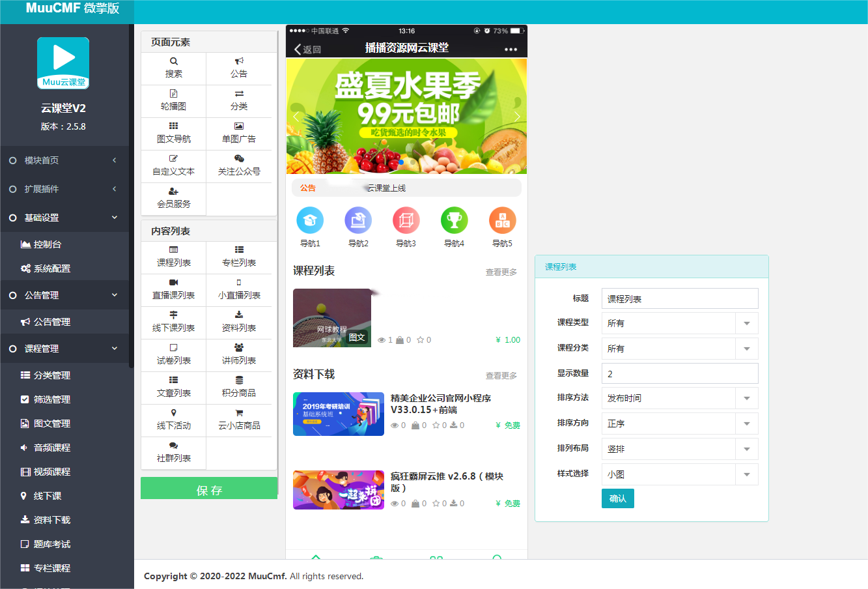Expand the 排序方法 dropdown
The image size is (868, 589).
click(679, 398)
